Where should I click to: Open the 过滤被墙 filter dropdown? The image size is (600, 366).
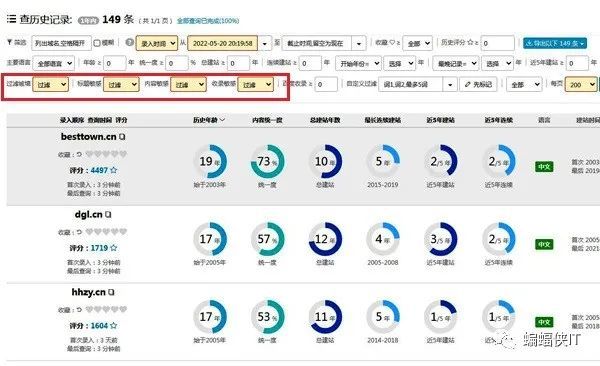pos(51,84)
